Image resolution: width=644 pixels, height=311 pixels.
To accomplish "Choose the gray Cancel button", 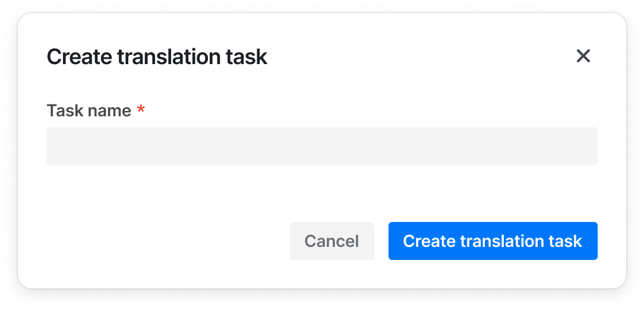I will point(332,241).
